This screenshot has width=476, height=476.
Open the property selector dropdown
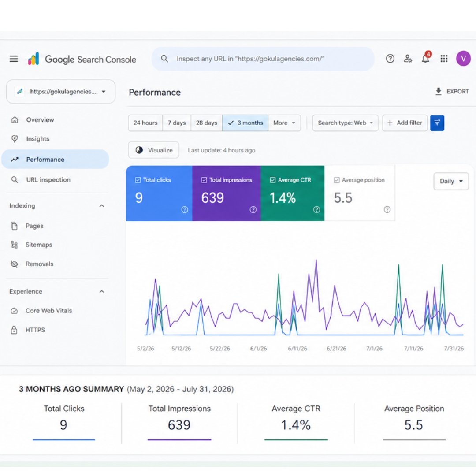tap(61, 92)
